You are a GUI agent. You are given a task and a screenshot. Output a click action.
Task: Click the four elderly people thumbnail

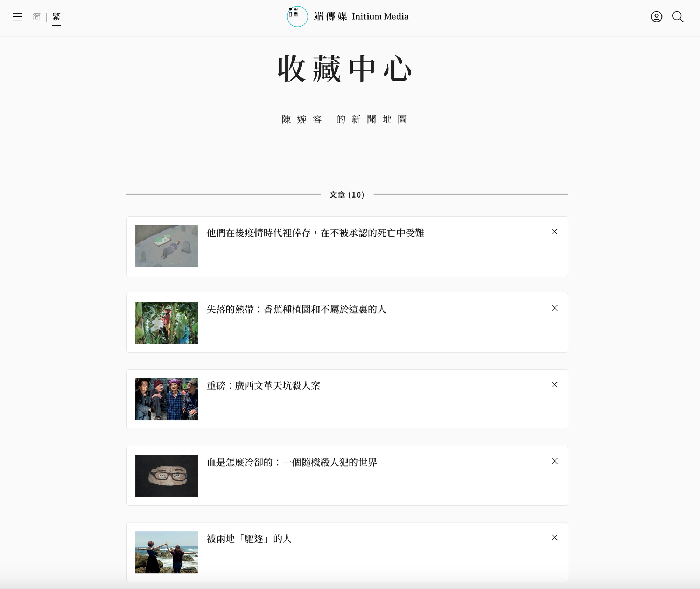167,399
